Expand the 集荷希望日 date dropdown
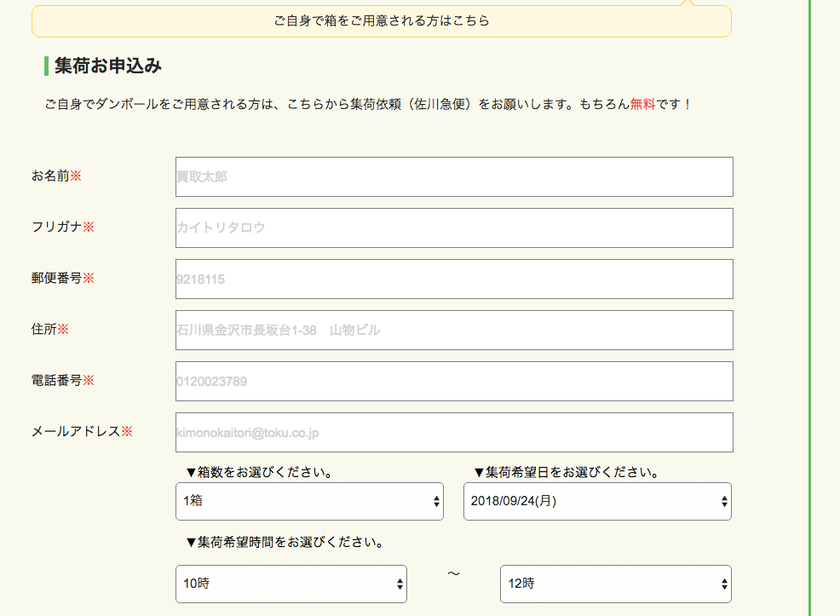 [x=597, y=501]
